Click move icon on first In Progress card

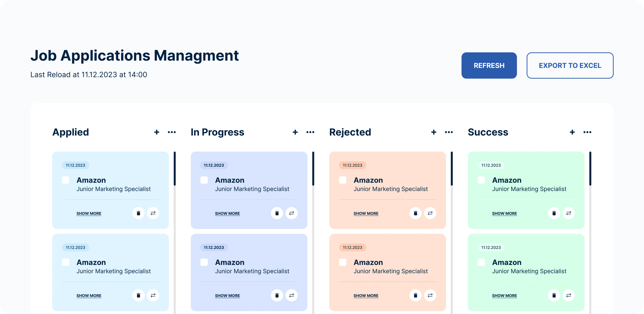[x=292, y=213]
